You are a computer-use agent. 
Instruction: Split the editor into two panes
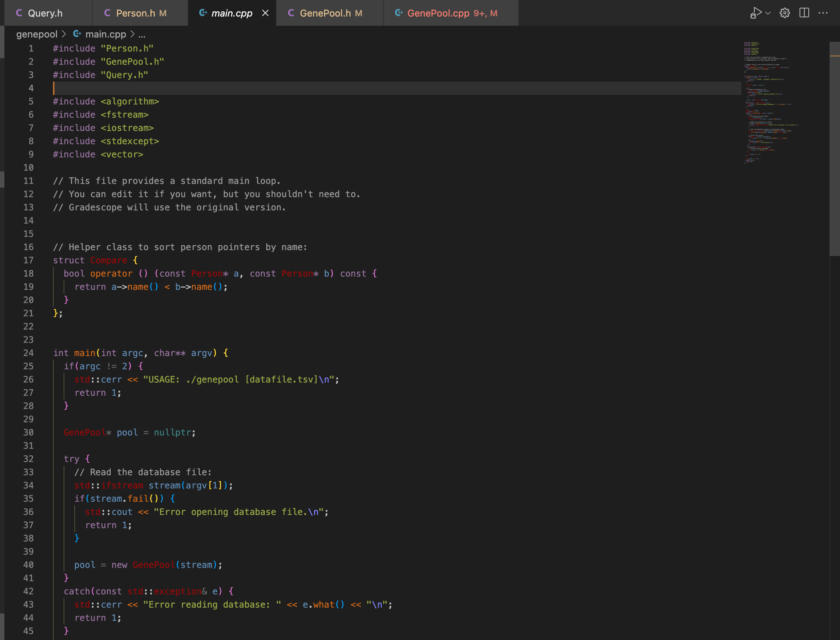point(804,13)
